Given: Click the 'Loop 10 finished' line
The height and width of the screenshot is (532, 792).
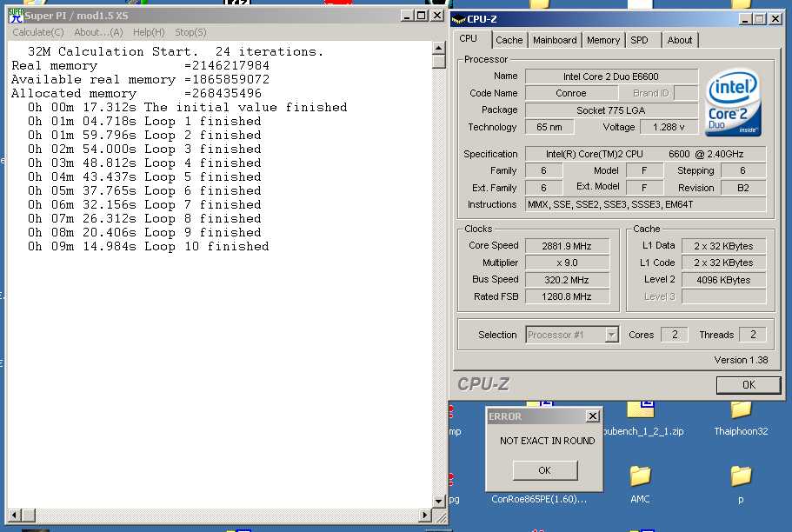Looking at the screenshot, I should click(x=149, y=247).
